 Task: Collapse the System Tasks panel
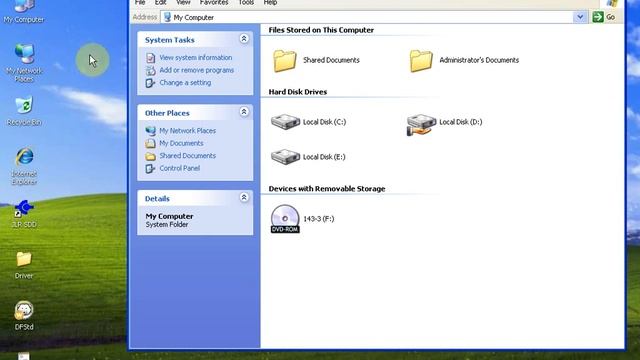click(x=244, y=39)
